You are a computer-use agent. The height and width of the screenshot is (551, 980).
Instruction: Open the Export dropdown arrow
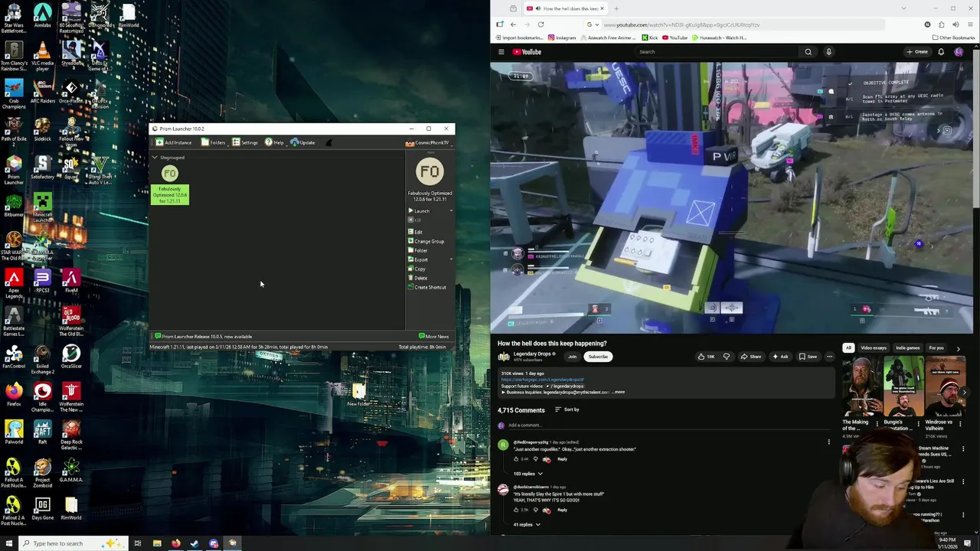click(451, 259)
